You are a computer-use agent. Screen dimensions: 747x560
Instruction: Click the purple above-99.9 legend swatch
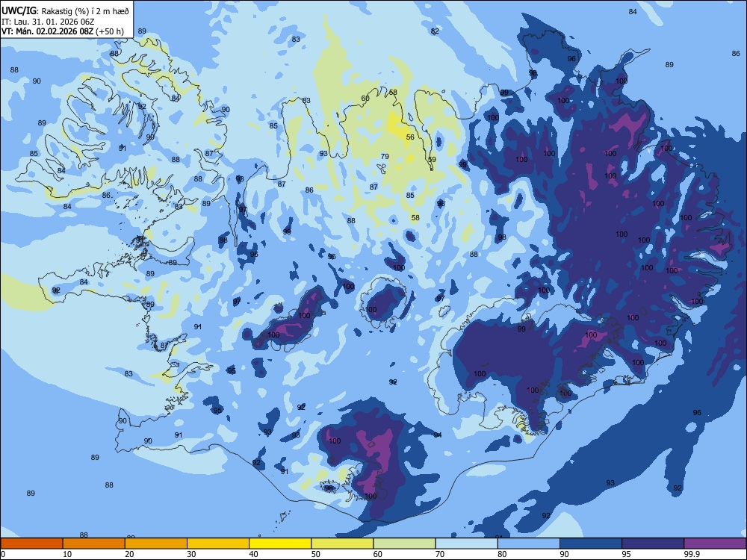[715, 544]
